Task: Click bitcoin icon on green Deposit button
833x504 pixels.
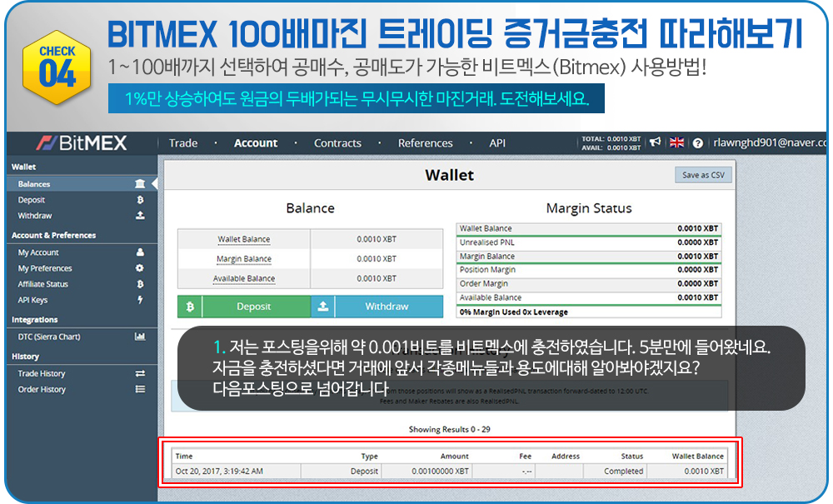Action: (190, 307)
